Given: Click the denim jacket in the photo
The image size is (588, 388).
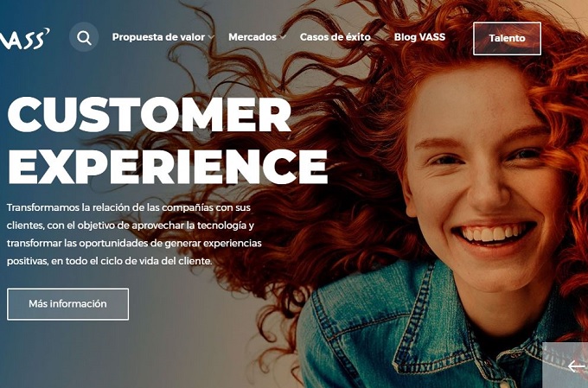Looking at the screenshot, I should click(431, 330).
